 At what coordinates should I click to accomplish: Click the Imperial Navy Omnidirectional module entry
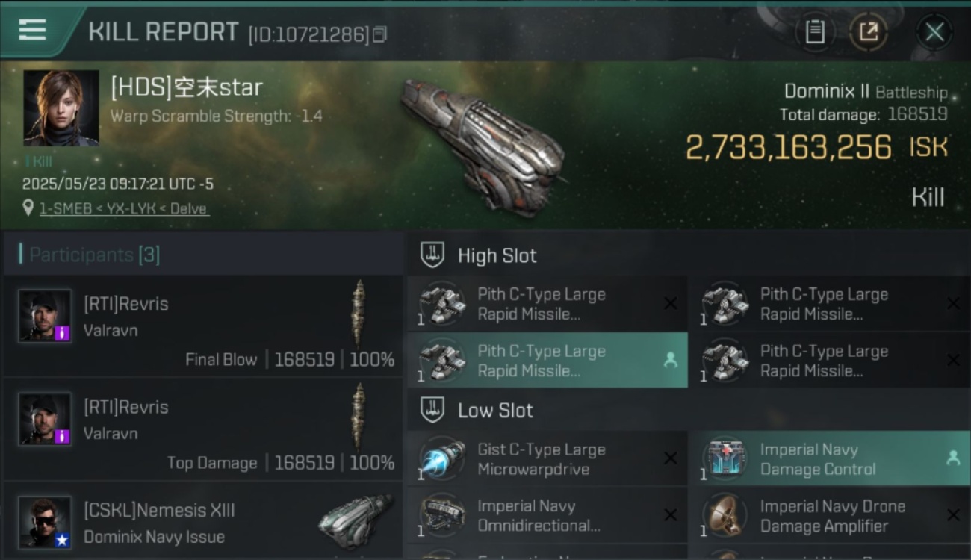pos(547,515)
